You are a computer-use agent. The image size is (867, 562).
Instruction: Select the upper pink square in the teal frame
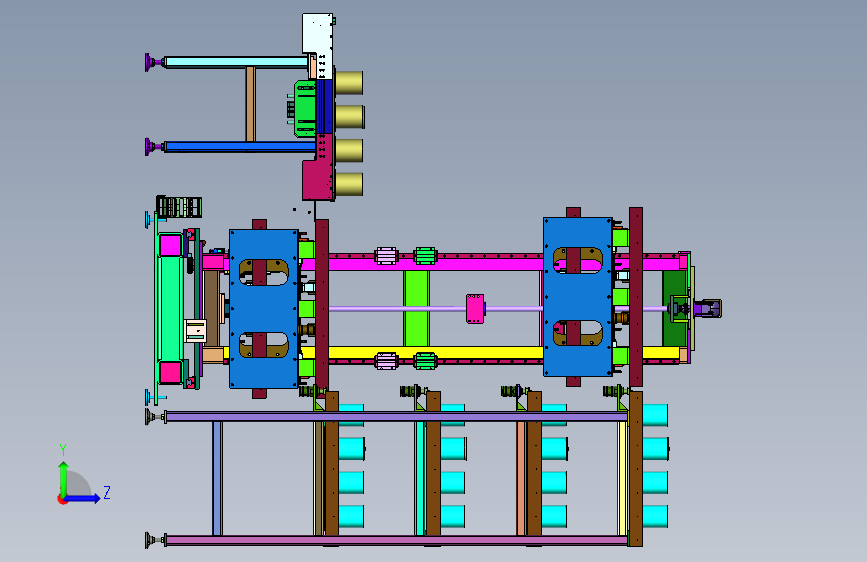pos(170,245)
